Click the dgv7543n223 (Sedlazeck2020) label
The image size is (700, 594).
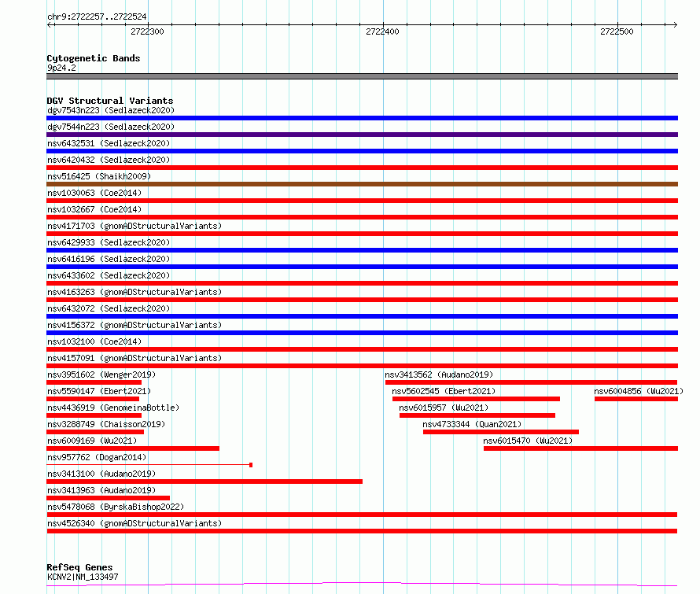tap(111, 110)
